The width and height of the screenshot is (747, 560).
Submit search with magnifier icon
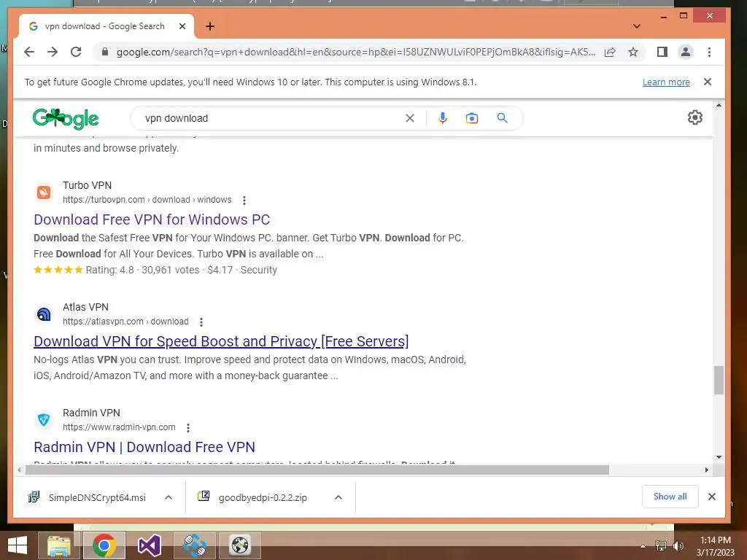click(x=502, y=118)
